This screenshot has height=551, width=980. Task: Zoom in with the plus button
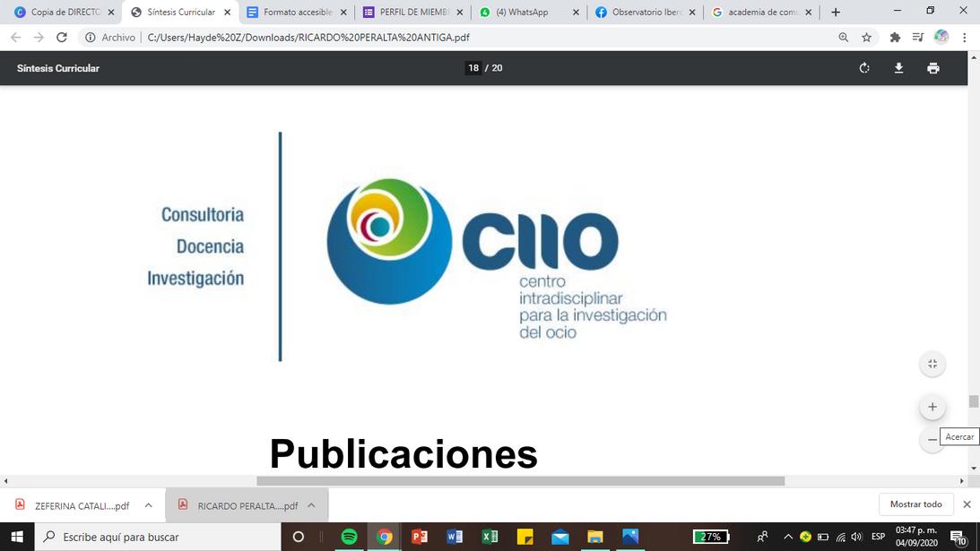pyautogui.click(x=932, y=408)
